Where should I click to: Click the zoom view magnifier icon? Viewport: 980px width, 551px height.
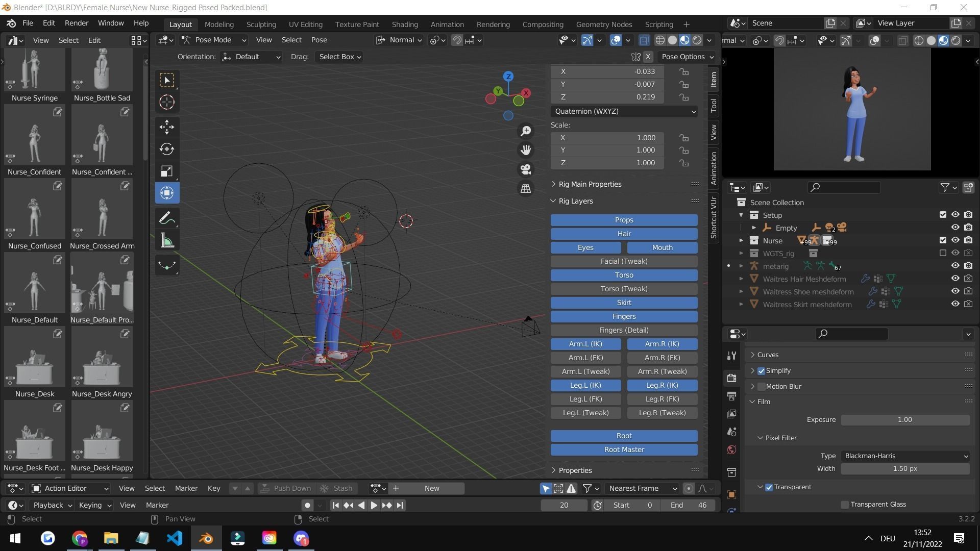[x=526, y=131]
